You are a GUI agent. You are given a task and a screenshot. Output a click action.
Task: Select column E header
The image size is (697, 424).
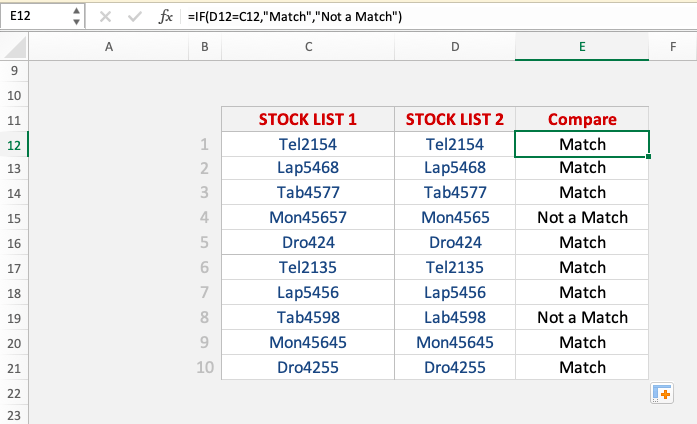coord(582,47)
